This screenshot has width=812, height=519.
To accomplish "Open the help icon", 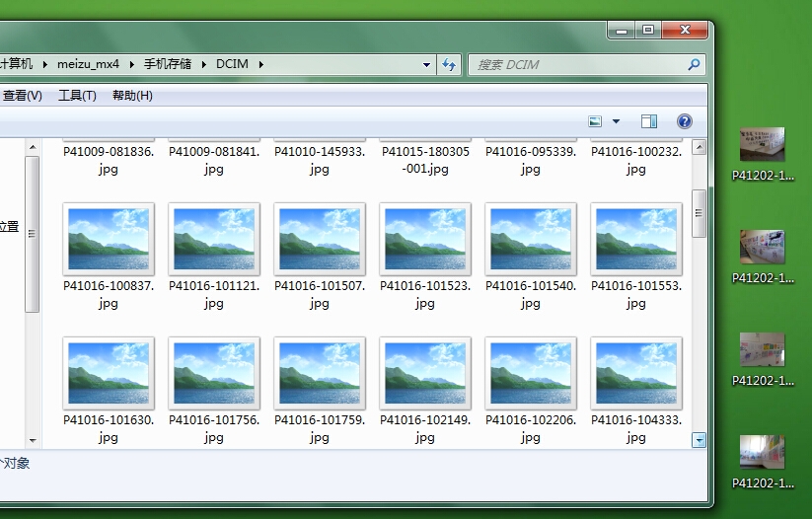I will click(684, 121).
